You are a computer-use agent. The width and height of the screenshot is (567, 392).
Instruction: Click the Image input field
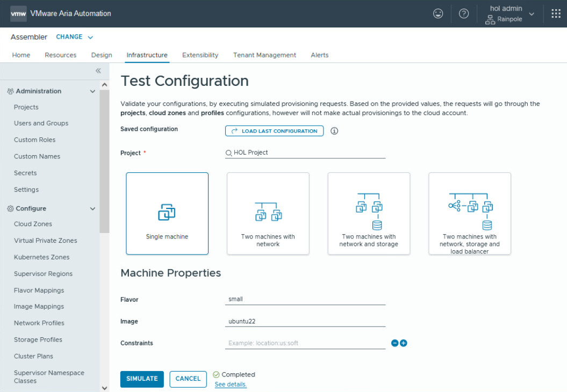(305, 322)
